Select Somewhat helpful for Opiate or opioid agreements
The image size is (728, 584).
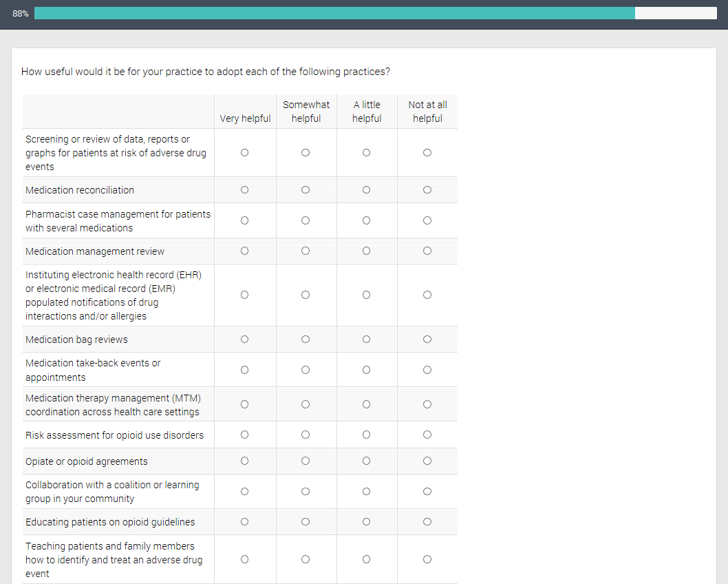click(306, 461)
